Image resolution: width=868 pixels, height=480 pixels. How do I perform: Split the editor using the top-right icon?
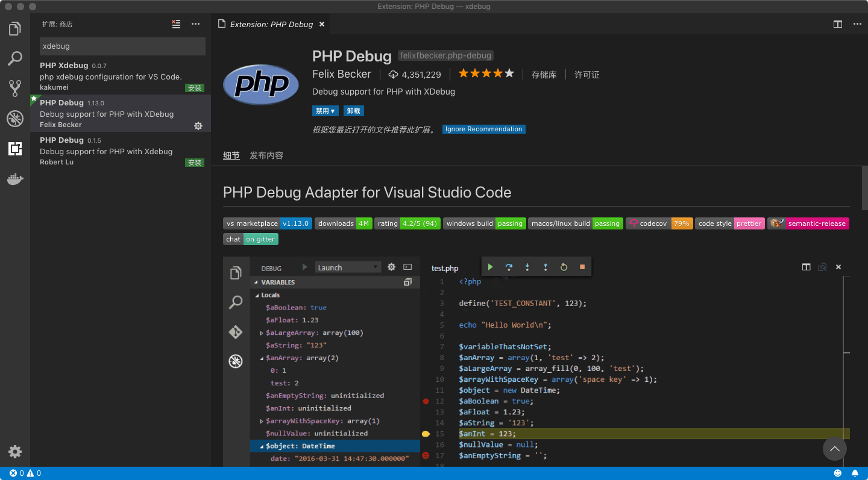[x=837, y=24]
